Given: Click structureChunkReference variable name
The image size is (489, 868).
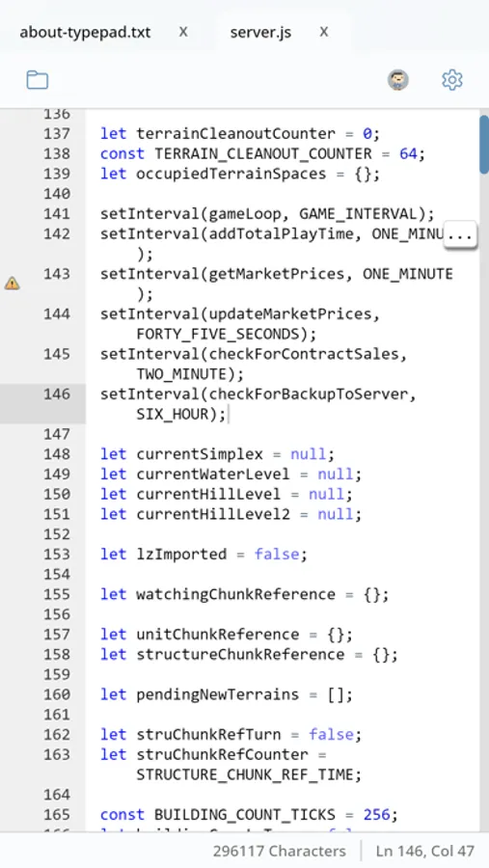Looking at the screenshot, I should [240, 654].
